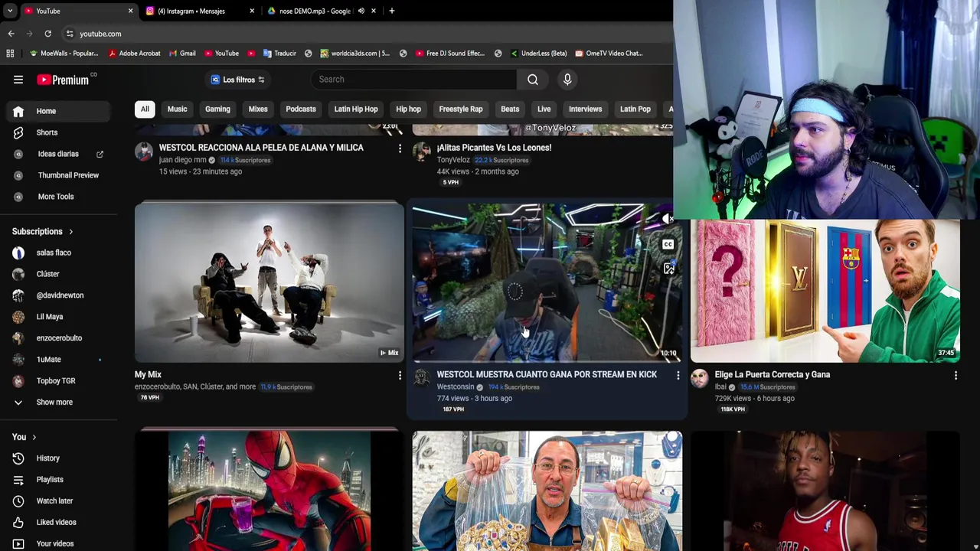Expand Show more subscriptions

click(x=58, y=403)
